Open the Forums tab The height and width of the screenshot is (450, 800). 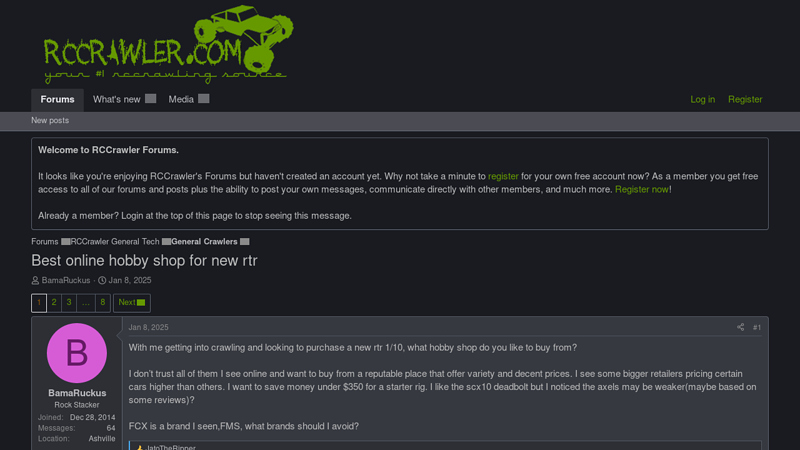click(57, 100)
